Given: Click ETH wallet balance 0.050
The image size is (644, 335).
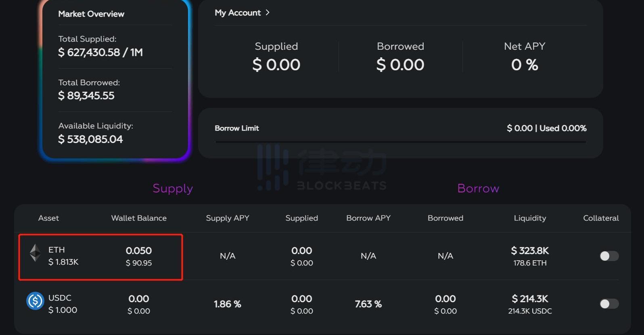Looking at the screenshot, I should click(x=139, y=251).
